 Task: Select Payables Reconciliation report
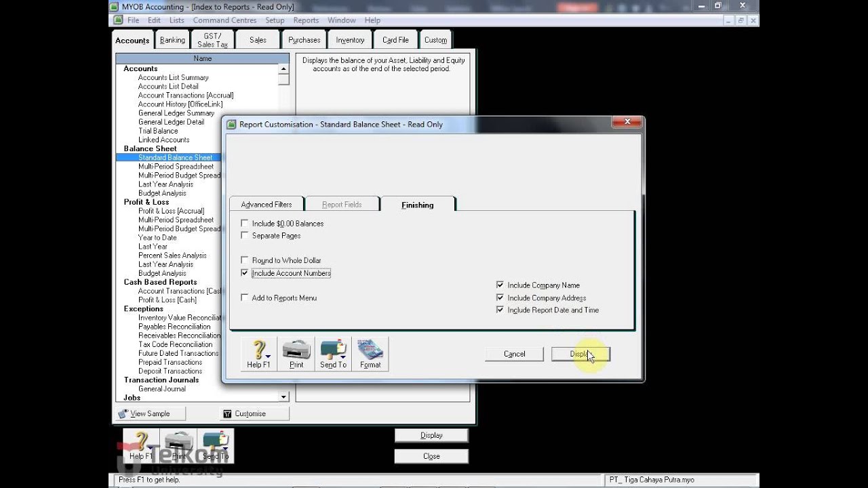[x=174, y=327]
